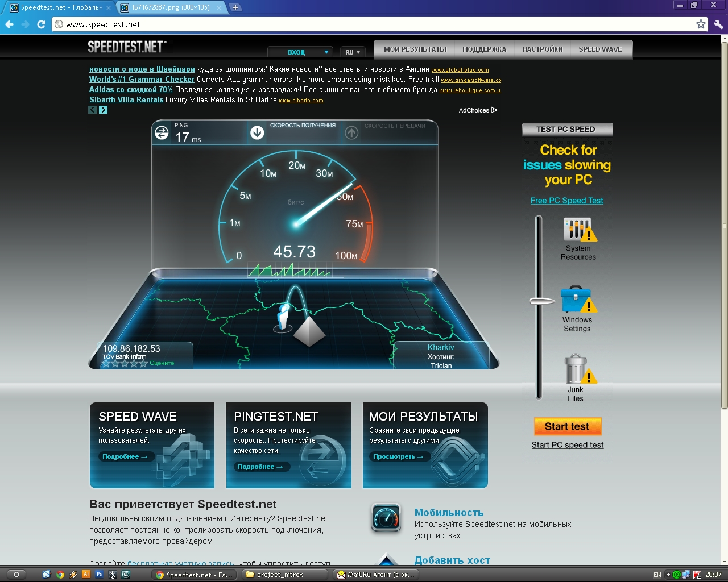Open the Start PC speed test link

click(x=568, y=445)
